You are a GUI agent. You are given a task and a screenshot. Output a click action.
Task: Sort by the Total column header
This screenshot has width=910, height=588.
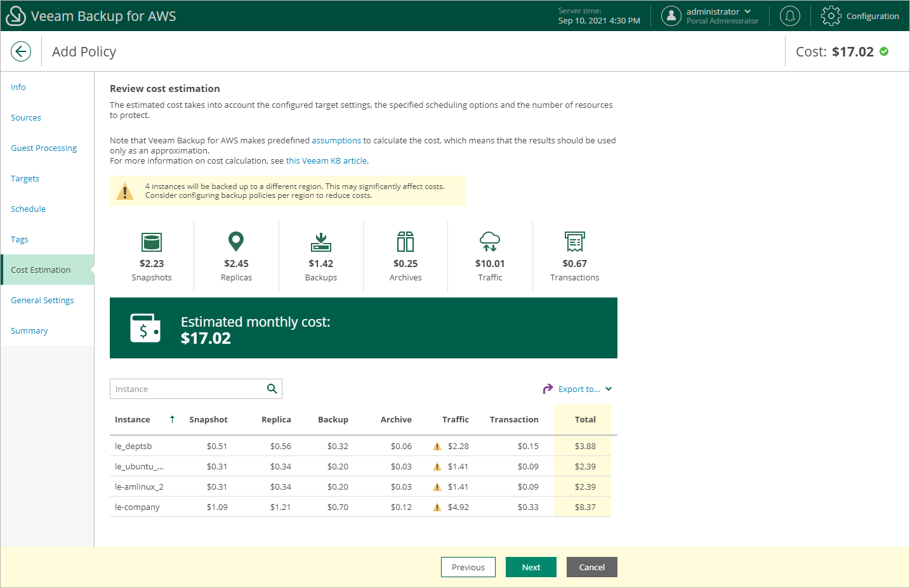pos(585,419)
